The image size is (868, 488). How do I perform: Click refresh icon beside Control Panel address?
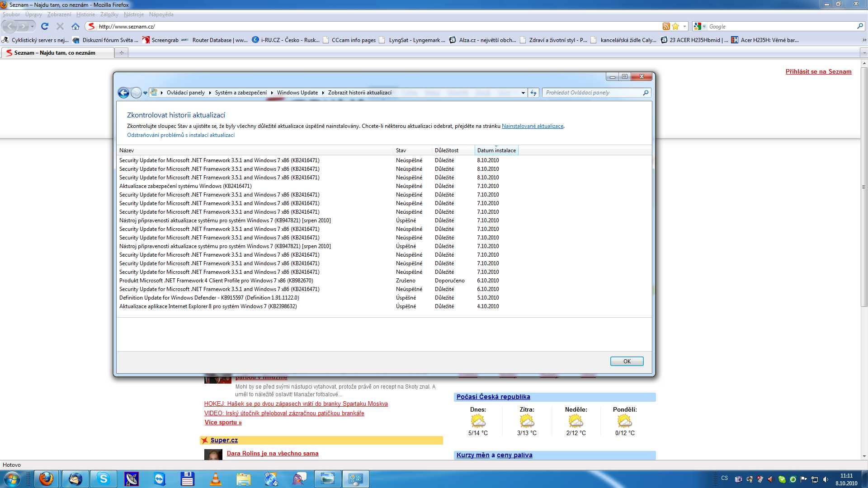point(533,93)
